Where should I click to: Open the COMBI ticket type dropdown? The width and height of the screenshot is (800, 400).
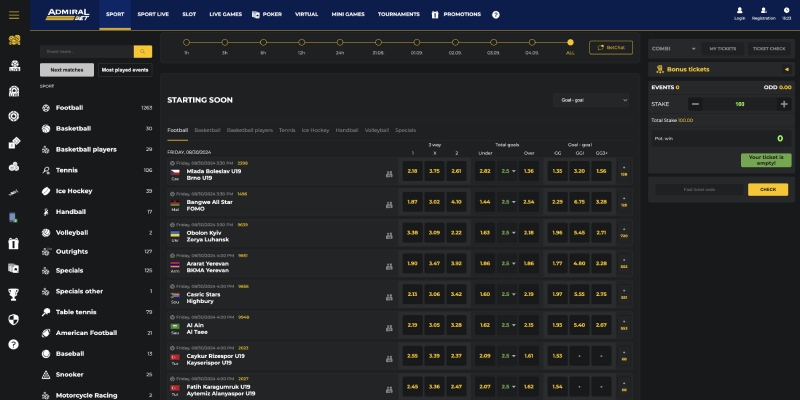673,48
